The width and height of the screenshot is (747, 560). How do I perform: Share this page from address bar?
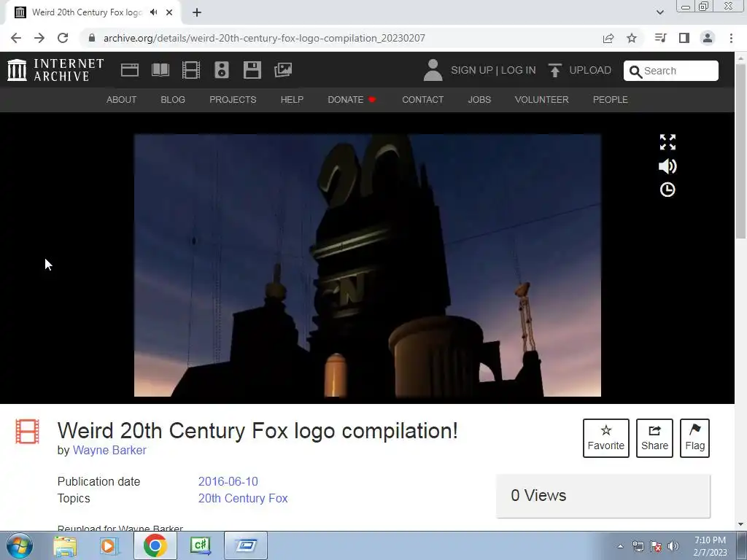coord(608,38)
